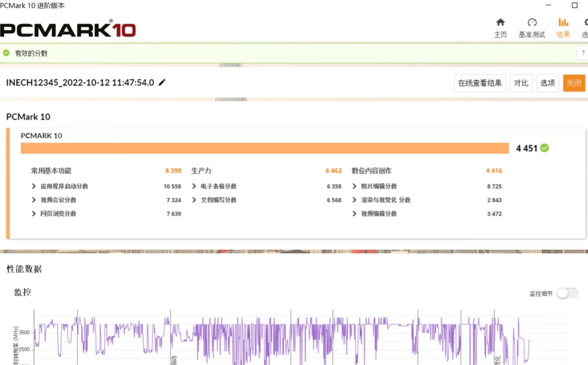Click the 7 324 video conferencing score

click(174, 200)
